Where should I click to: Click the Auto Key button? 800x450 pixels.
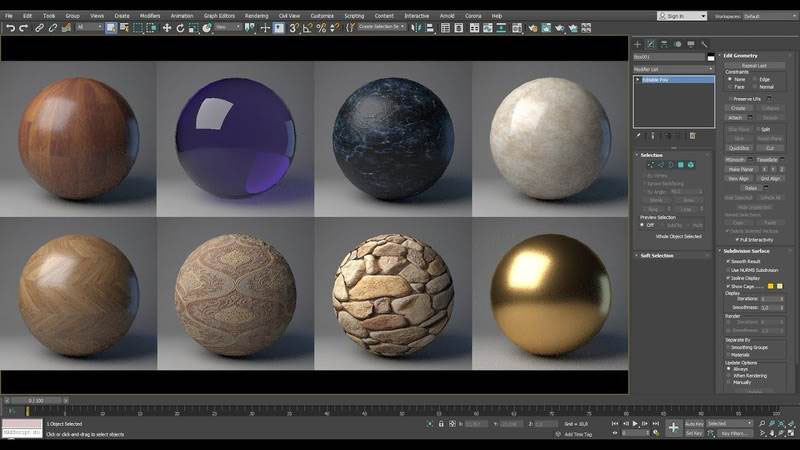pyautogui.click(x=694, y=424)
